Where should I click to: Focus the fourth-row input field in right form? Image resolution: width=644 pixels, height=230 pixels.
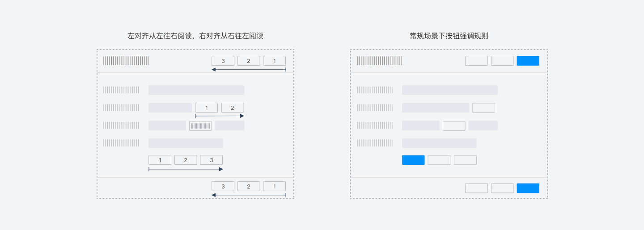[x=439, y=143]
